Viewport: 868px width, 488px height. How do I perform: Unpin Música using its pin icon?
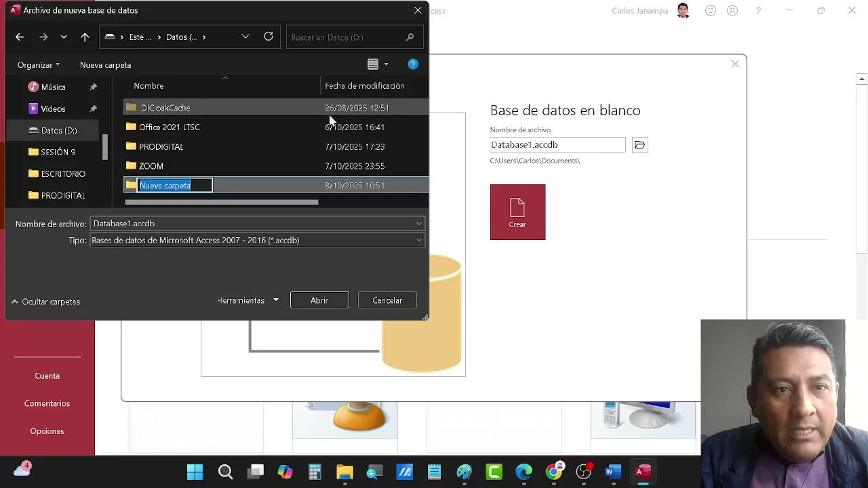pyautogui.click(x=94, y=87)
